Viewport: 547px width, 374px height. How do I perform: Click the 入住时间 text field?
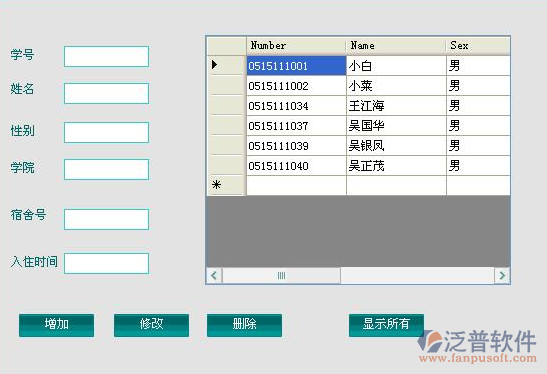[x=106, y=263]
